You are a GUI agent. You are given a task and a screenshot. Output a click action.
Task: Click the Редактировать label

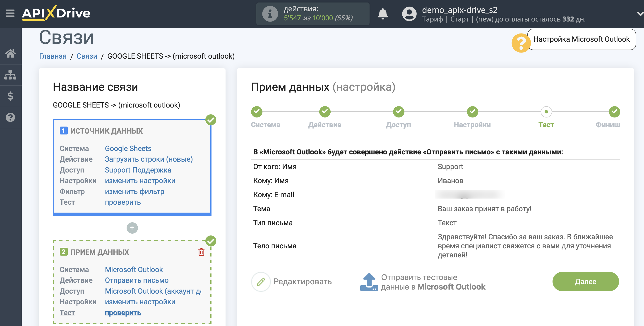click(303, 281)
